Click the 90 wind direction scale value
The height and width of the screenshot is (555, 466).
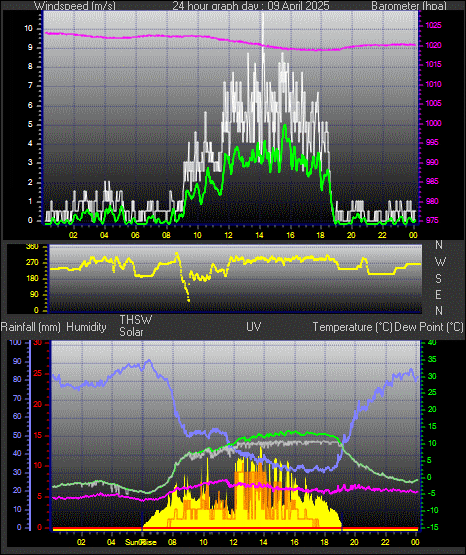[34, 294]
